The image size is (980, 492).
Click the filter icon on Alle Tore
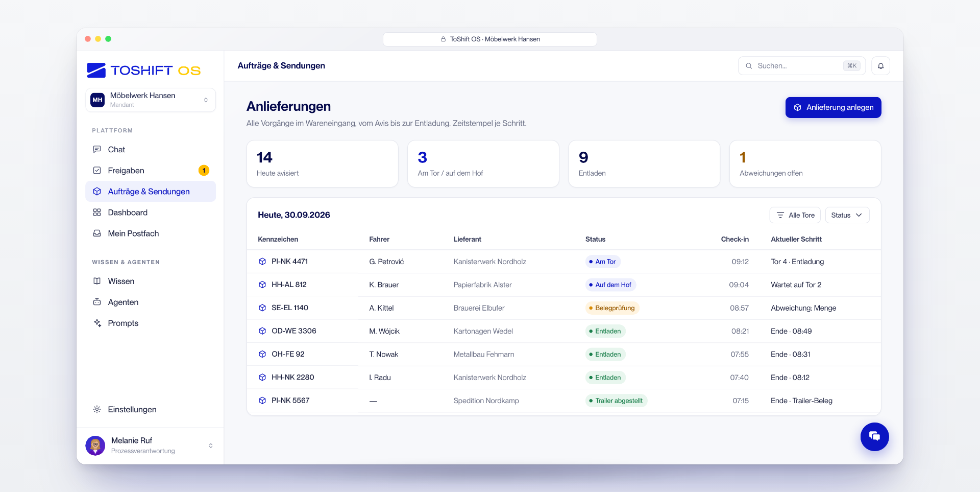pos(780,215)
